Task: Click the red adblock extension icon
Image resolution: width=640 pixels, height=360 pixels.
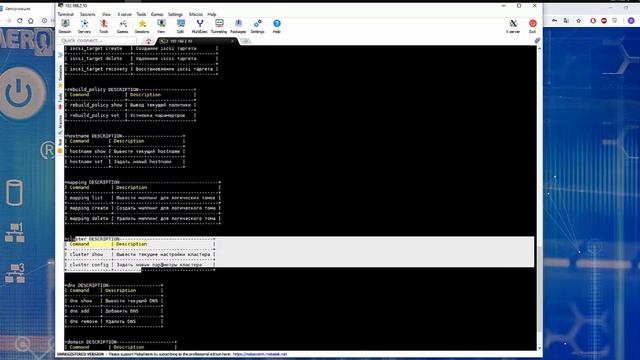Action: (x=604, y=20)
